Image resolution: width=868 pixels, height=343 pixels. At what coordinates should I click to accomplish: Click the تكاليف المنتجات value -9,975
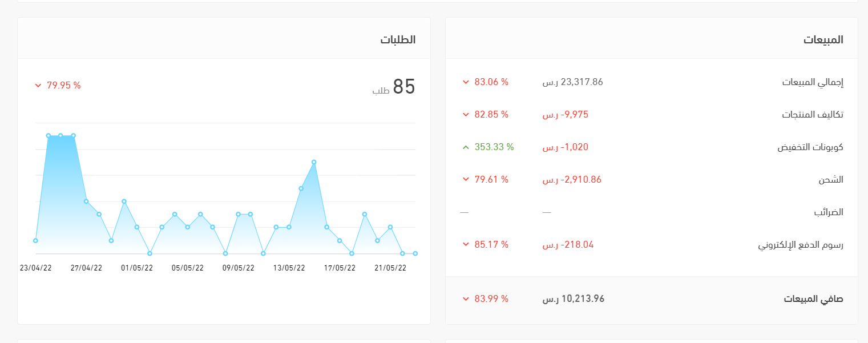pyautogui.click(x=565, y=115)
